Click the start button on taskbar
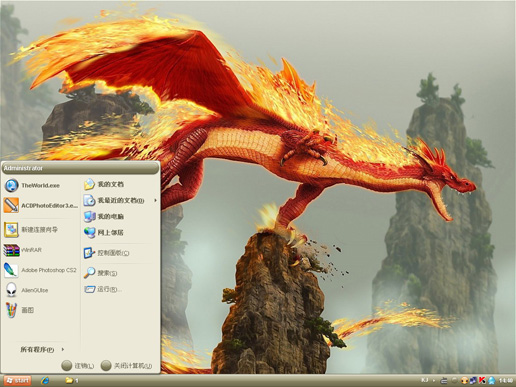516x387 pixels. pyautogui.click(x=17, y=380)
